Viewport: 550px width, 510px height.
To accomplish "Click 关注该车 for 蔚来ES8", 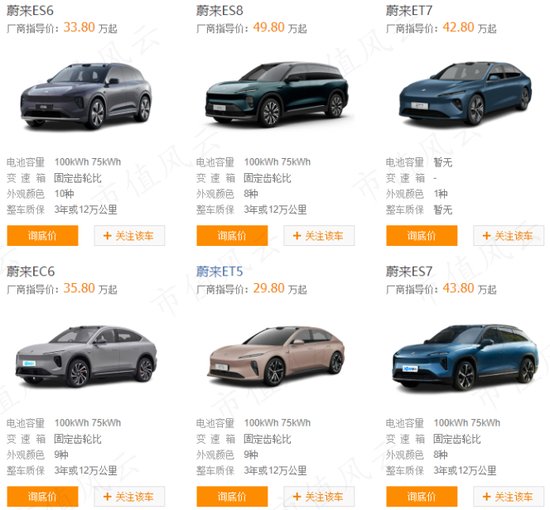I will pos(319,235).
